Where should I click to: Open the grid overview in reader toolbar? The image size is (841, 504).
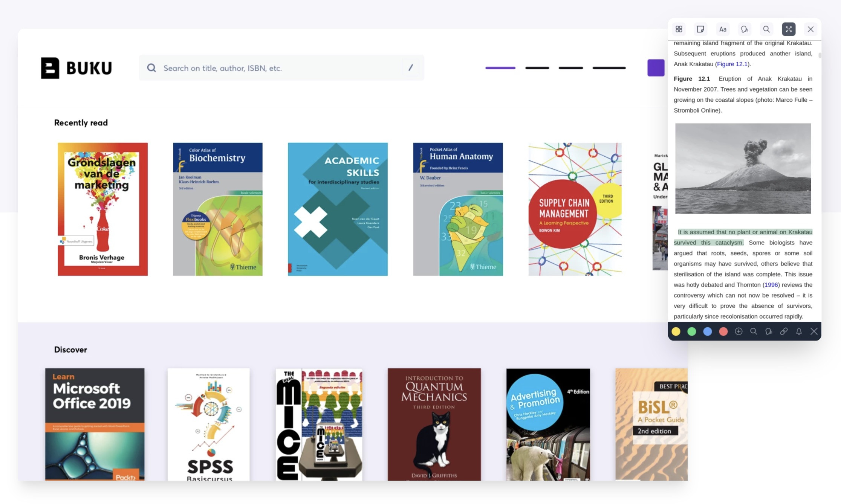tap(679, 29)
